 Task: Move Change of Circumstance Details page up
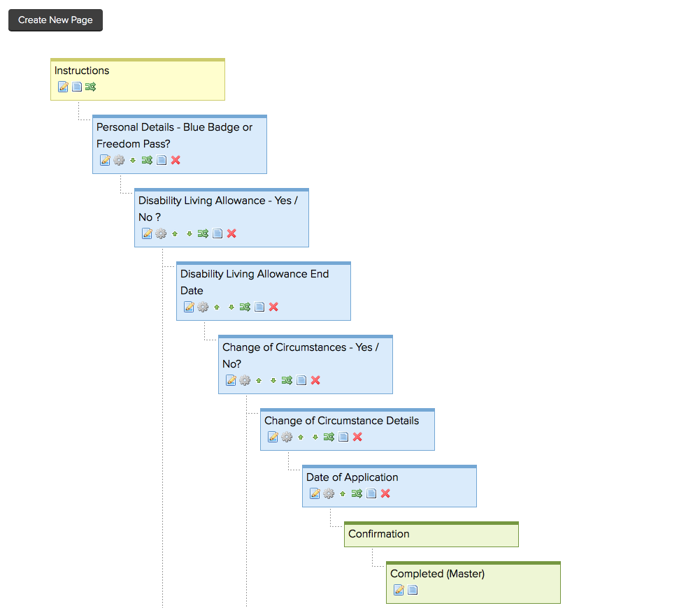tap(301, 437)
